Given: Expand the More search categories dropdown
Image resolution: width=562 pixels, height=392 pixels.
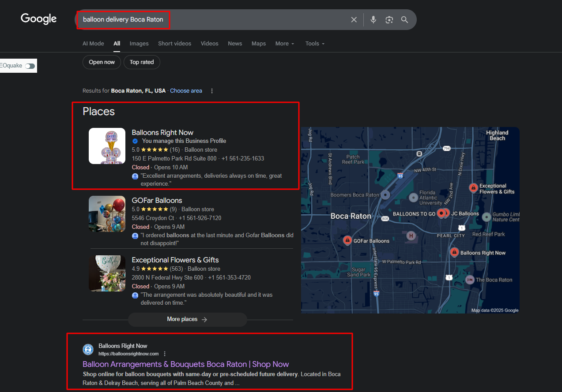Looking at the screenshot, I should (285, 44).
